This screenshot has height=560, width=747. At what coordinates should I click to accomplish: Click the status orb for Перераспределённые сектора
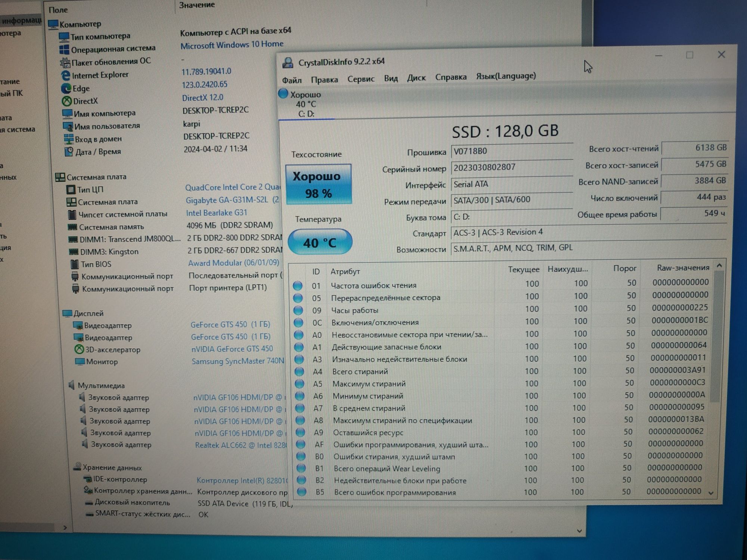click(298, 298)
